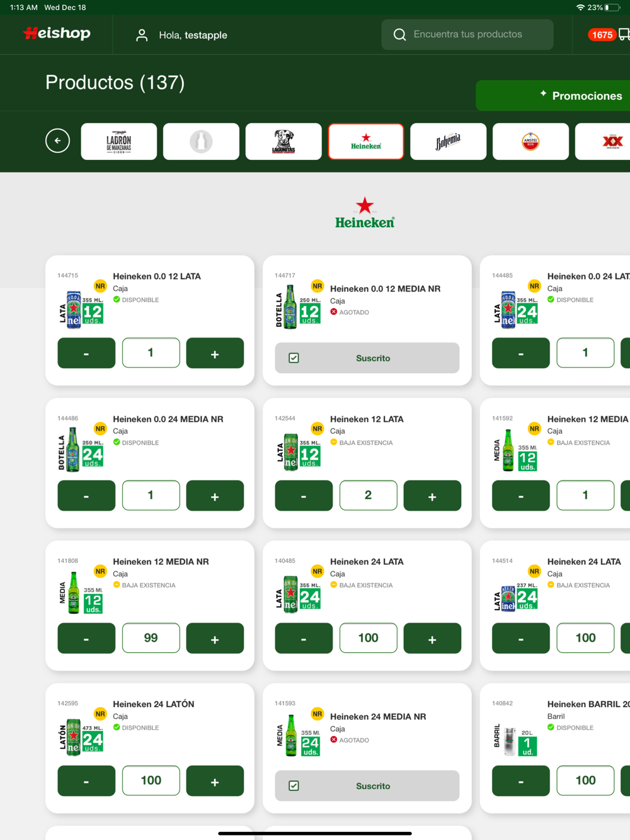Open the user profile icon beside Hola, testapple
Image resolution: width=630 pixels, height=840 pixels.
pyautogui.click(x=142, y=35)
